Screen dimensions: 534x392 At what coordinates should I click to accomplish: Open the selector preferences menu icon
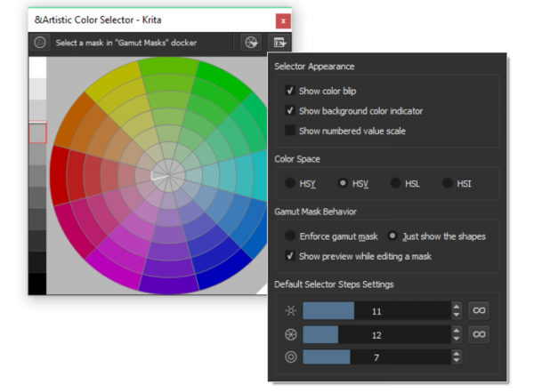[281, 42]
